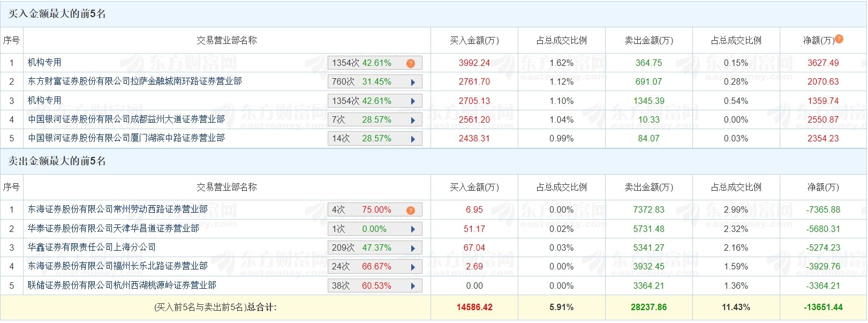Click the orange help icon in the 东海证券常州劳动西路 row
This screenshot has width=868, height=323.
411,210
